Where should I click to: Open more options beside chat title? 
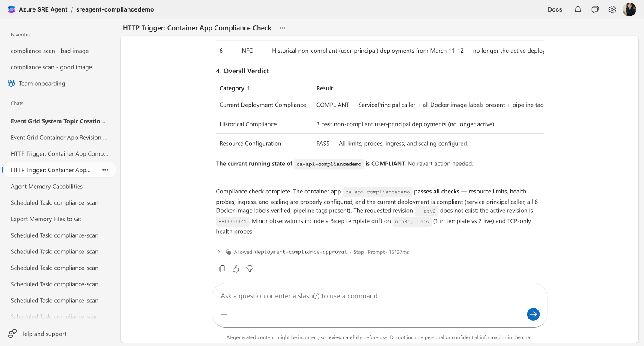283,28
